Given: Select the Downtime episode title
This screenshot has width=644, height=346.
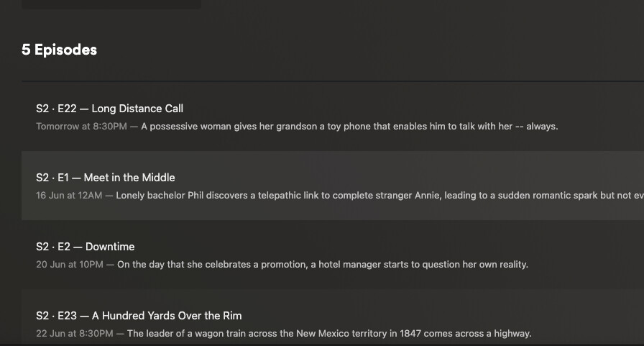Looking at the screenshot, I should point(110,247).
